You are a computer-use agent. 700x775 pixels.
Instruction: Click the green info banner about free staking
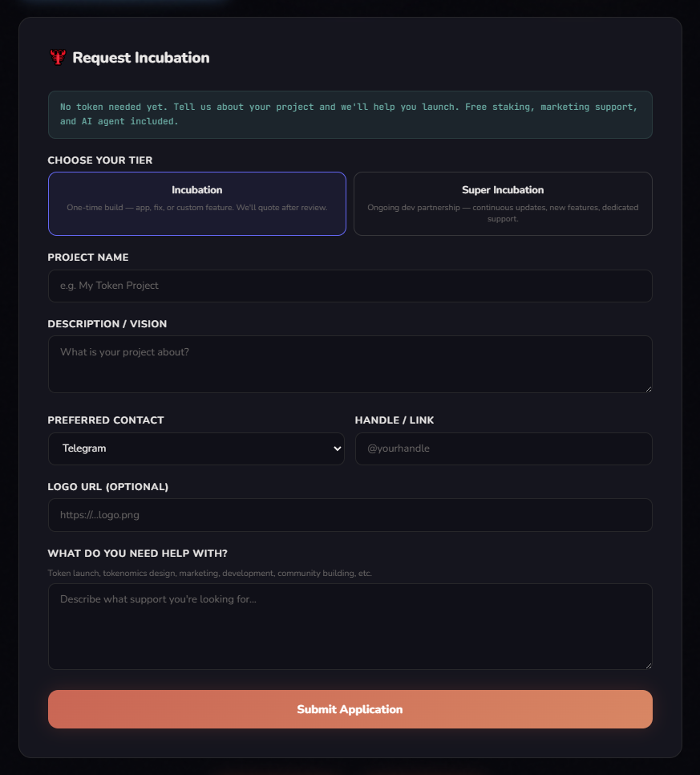click(x=350, y=114)
